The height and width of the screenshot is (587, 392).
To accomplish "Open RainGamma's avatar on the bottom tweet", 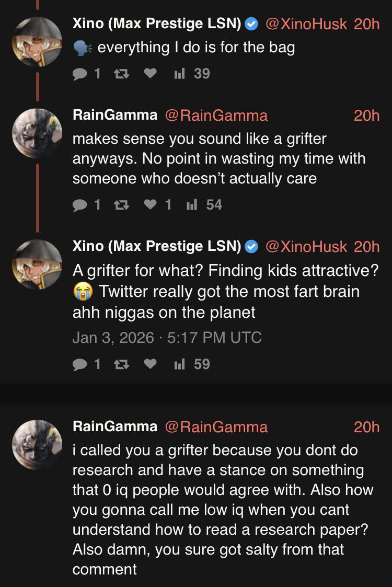I will pyautogui.click(x=38, y=445).
